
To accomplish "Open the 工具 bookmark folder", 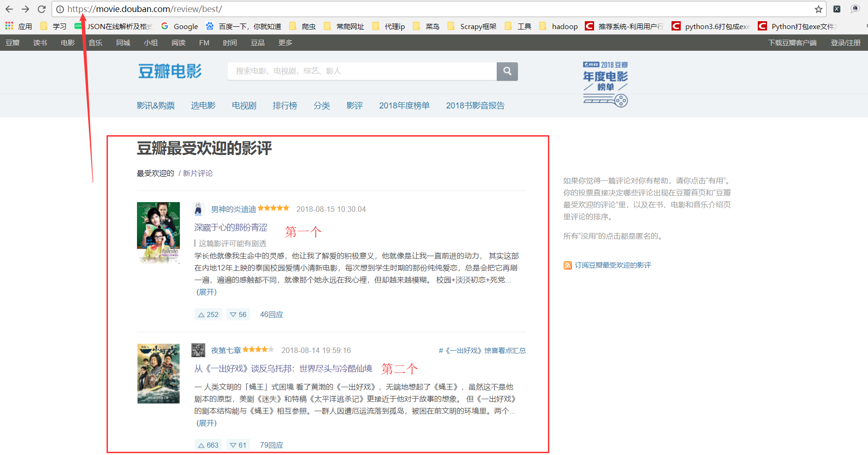I will coord(518,26).
